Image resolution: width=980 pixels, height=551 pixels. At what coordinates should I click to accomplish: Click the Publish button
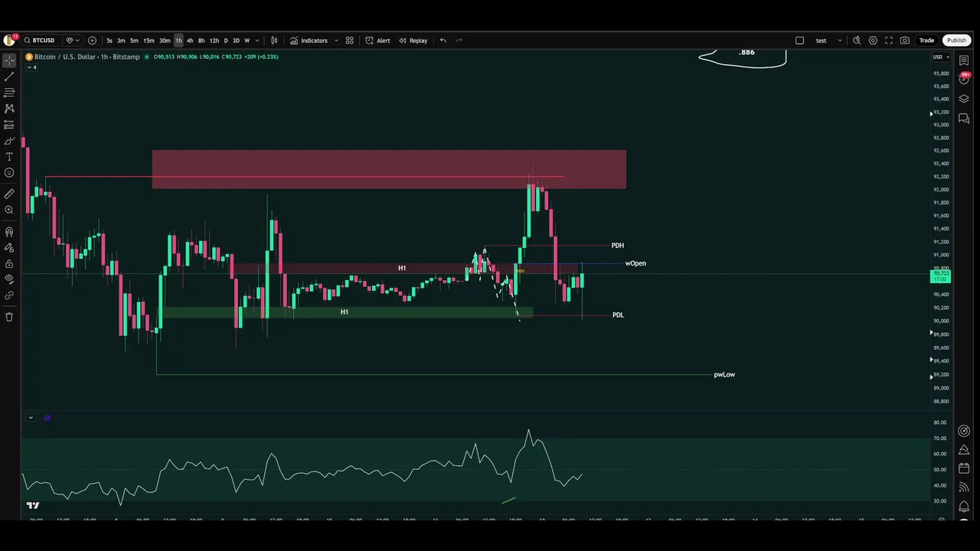coord(956,41)
